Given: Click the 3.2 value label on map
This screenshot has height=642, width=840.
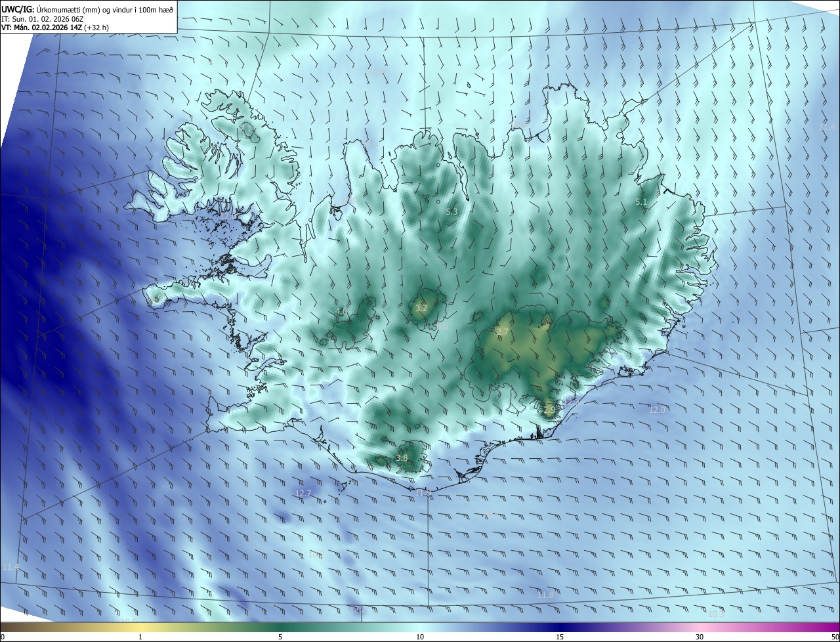Looking at the screenshot, I should 421,308.
